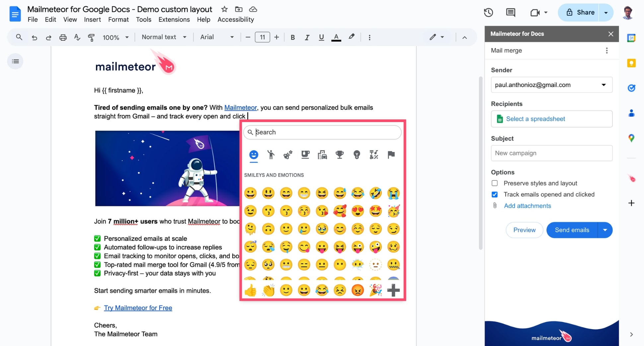Select Flags emoji category

pyautogui.click(x=391, y=155)
